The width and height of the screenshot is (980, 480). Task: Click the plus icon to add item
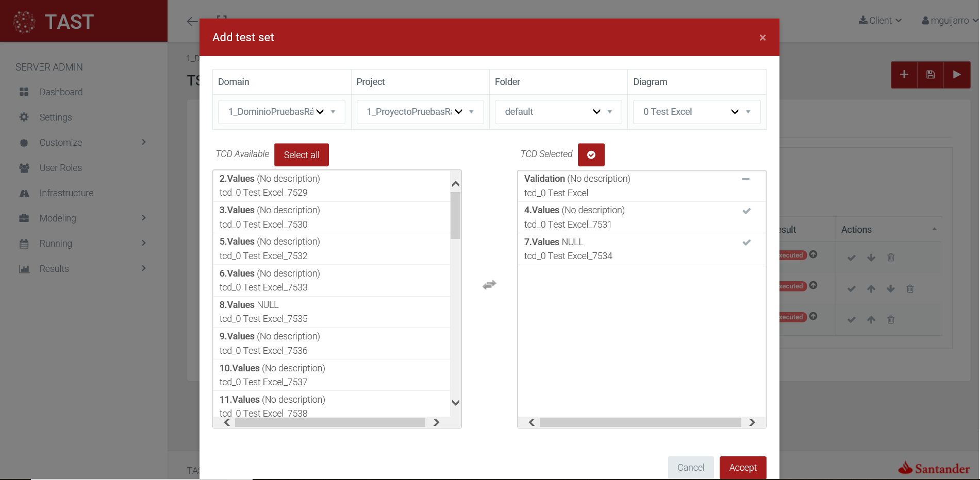tap(904, 75)
